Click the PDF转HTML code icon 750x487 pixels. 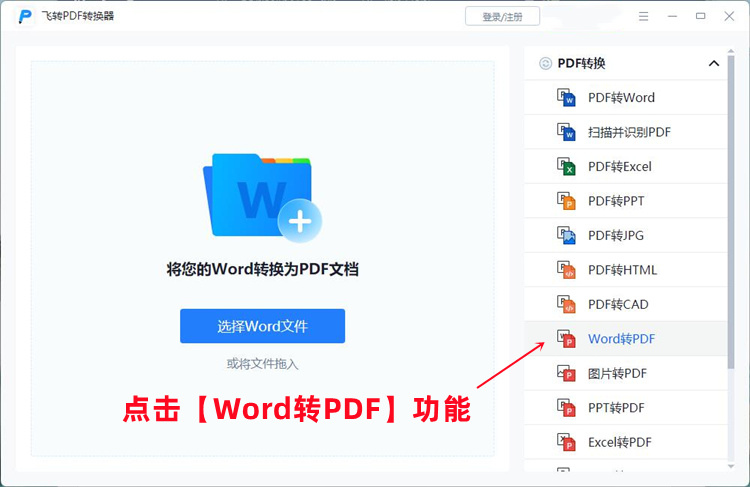point(567,270)
